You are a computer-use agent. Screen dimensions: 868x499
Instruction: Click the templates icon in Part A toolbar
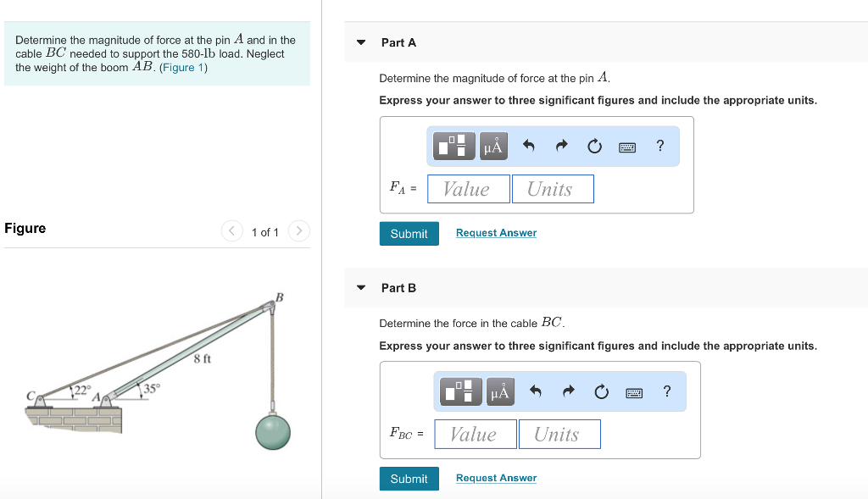point(456,147)
